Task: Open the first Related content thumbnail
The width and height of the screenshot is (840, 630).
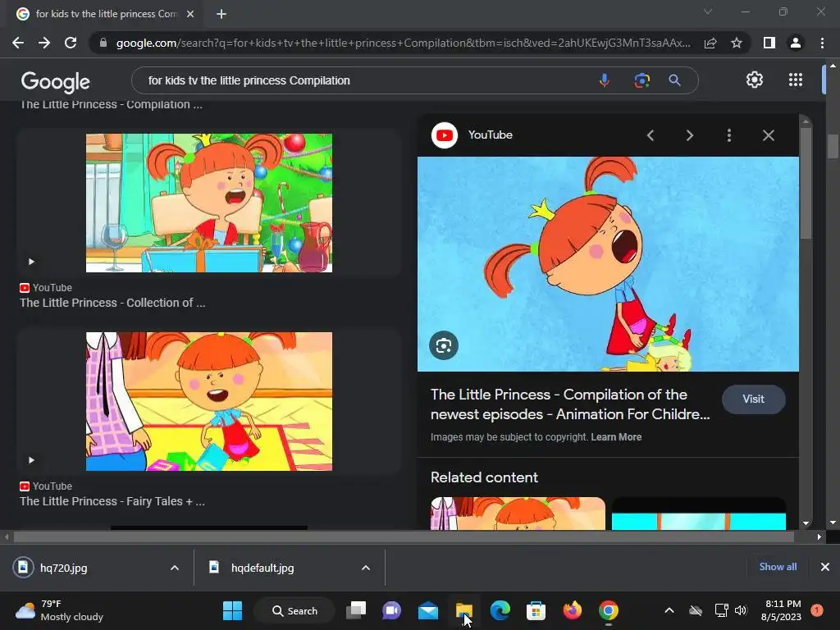Action: pyautogui.click(x=518, y=514)
